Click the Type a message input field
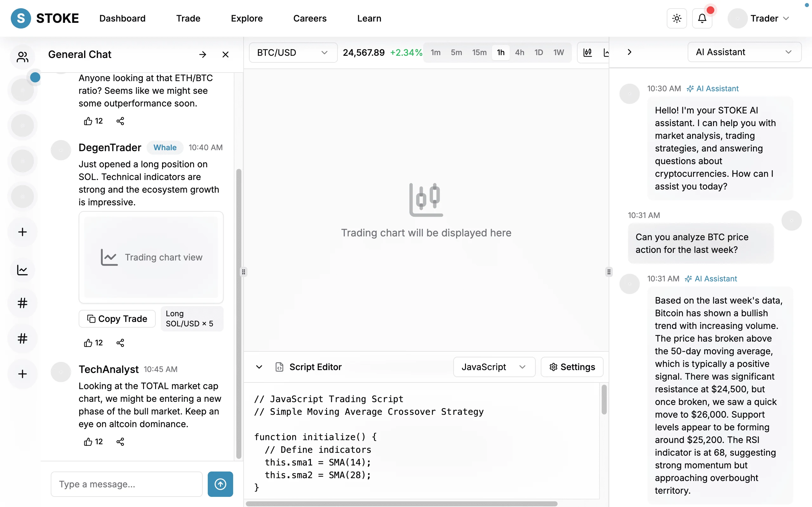The image size is (812, 507). [x=127, y=484]
